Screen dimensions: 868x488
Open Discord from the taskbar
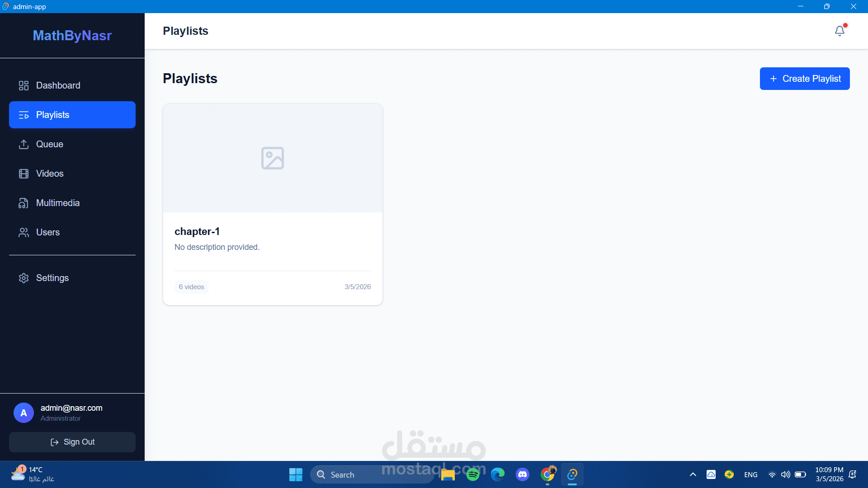(x=523, y=474)
